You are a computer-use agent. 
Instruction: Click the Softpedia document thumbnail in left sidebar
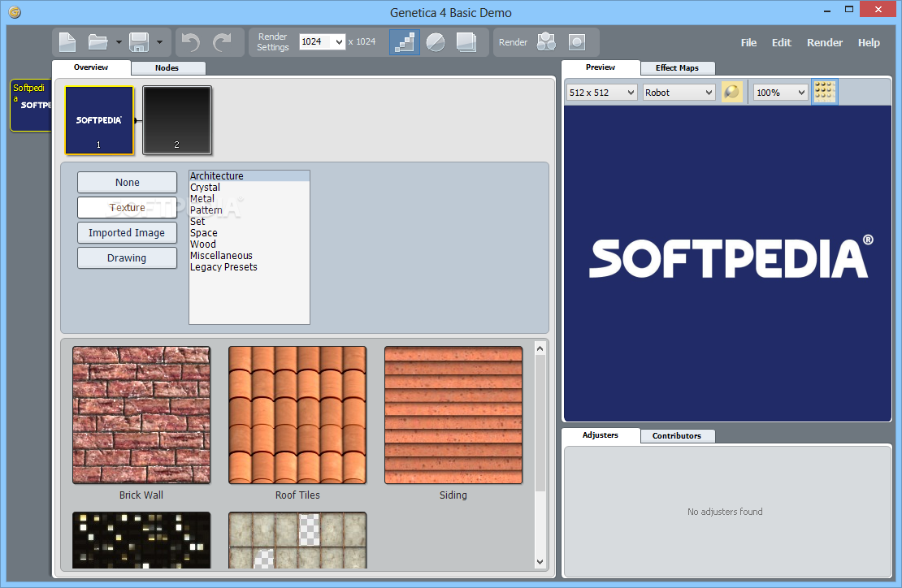31,106
